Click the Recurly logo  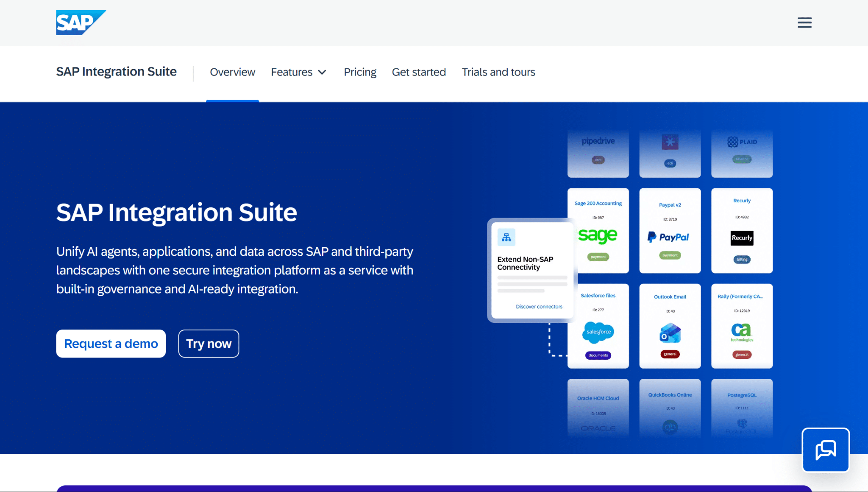click(742, 238)
